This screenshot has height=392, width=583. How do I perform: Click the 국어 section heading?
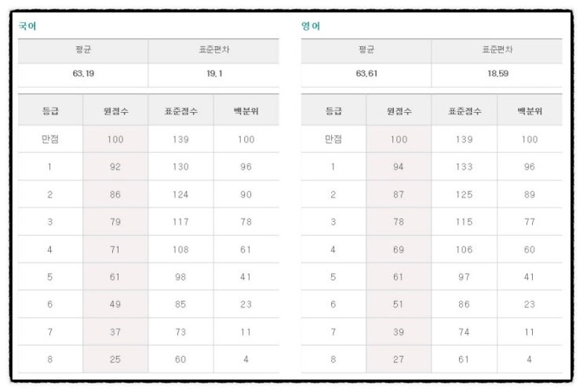(x=27, y=26)
